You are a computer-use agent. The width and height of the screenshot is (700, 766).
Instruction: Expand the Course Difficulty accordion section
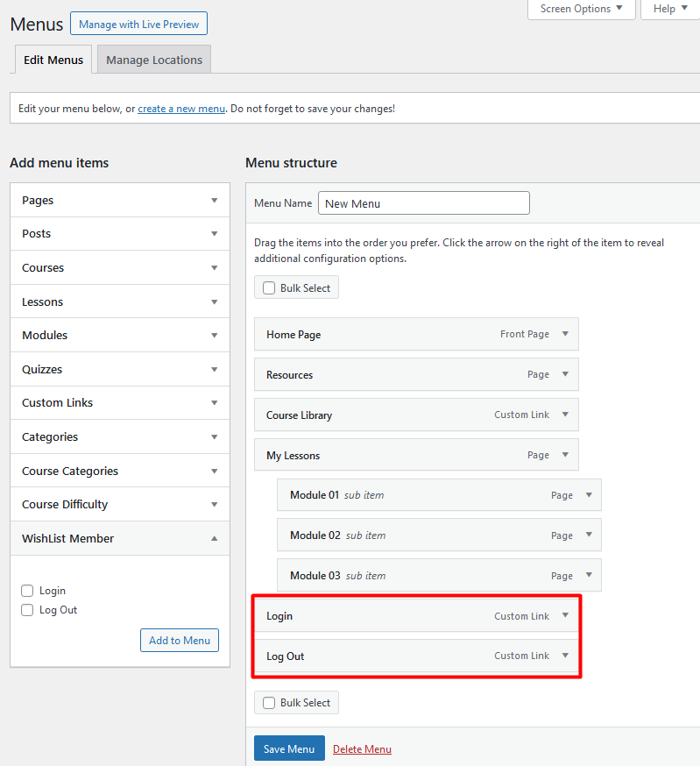(120, 504)
